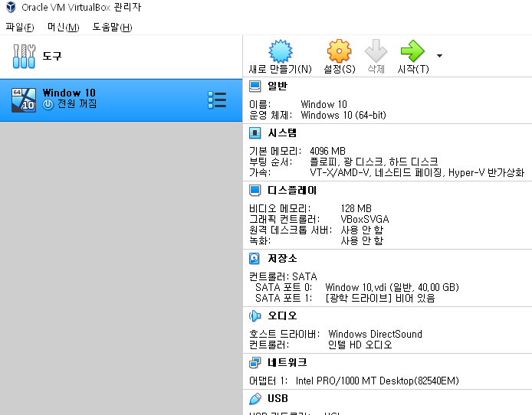Click the boot order value '플로피, 광 디스크, 하드 디스크'
532x415 pixels.
tap(374, 162)
